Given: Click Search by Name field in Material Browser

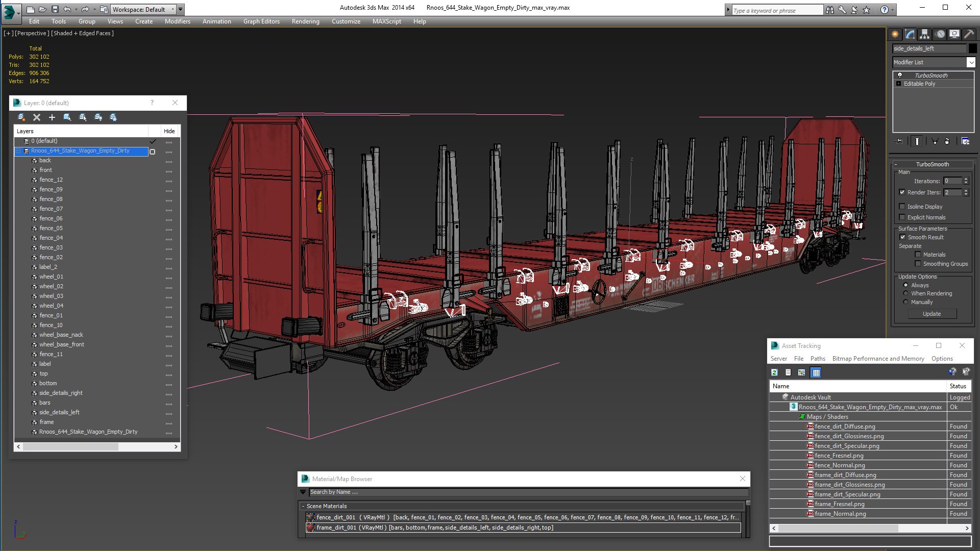Looking at the screenshot, I should coord(528,492).
